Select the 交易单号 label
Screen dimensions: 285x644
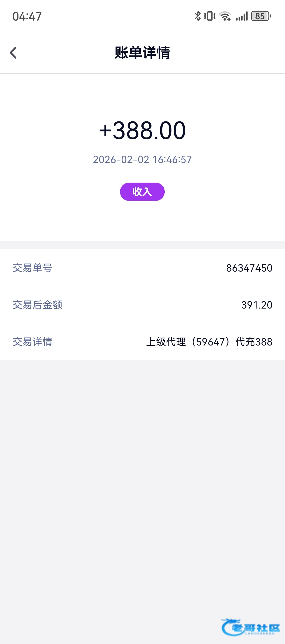click(32, 268)
